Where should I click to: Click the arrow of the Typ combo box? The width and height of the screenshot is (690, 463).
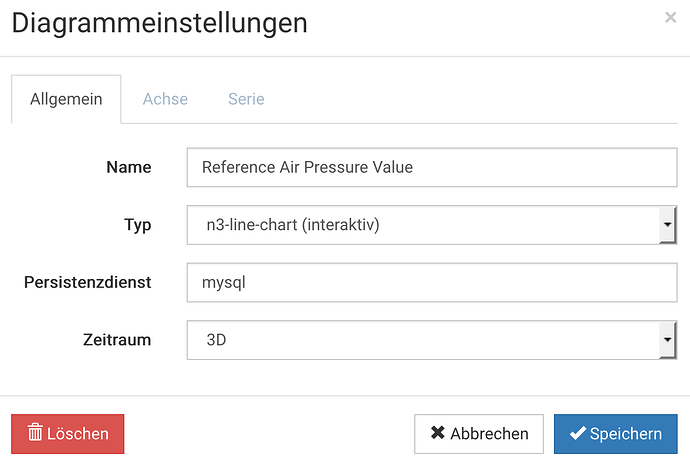(x=668, y=225)
